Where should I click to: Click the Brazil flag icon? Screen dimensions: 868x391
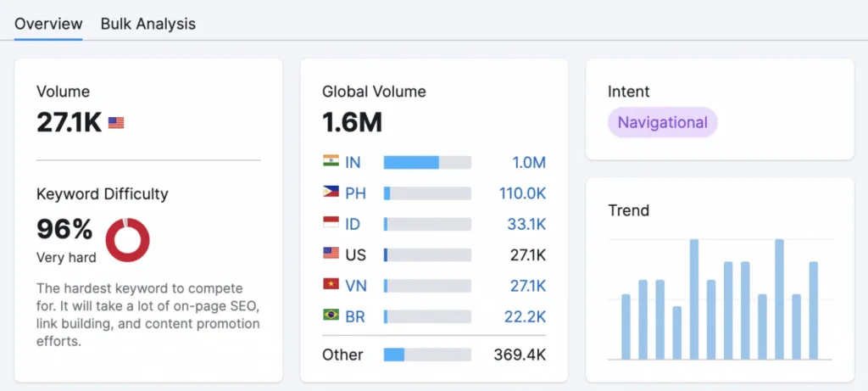[331, 316]
